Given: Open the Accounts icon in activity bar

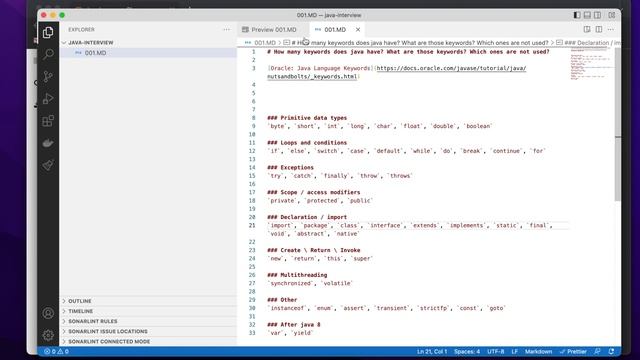Looking at the screenshot, I should [x=48, y=313].
